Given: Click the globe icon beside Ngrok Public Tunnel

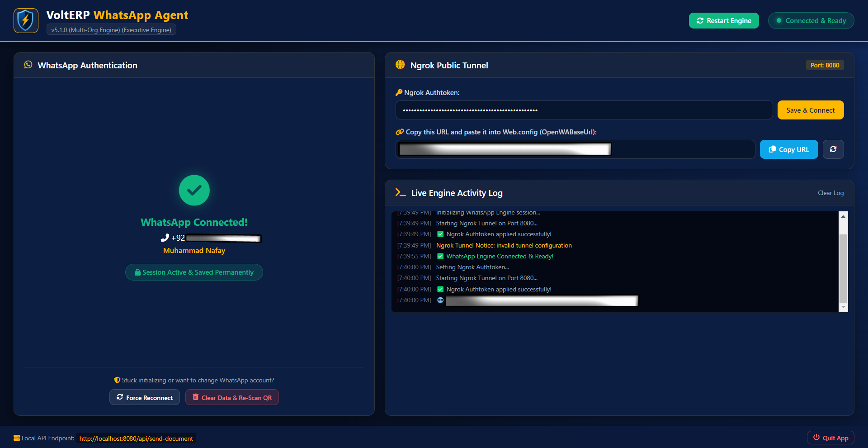Looking at the screenshot, I should click(400, 65).
